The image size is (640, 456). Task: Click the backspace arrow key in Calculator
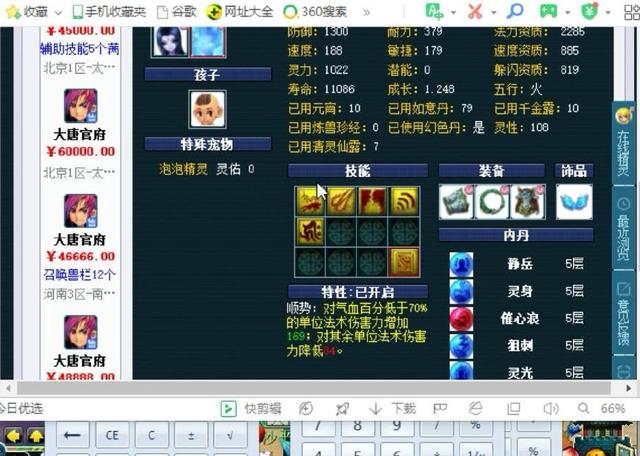(72, 435)
